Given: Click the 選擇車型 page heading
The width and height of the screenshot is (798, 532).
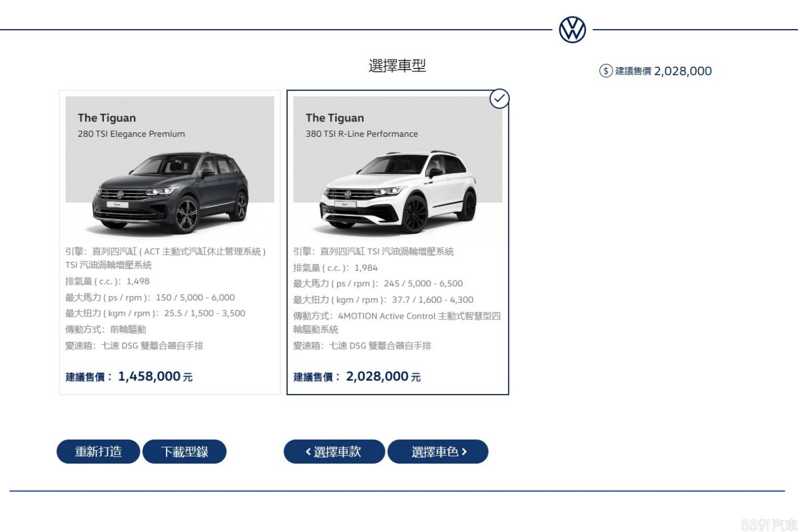Looking at the screenshot, I should click(x=397, y=66).
